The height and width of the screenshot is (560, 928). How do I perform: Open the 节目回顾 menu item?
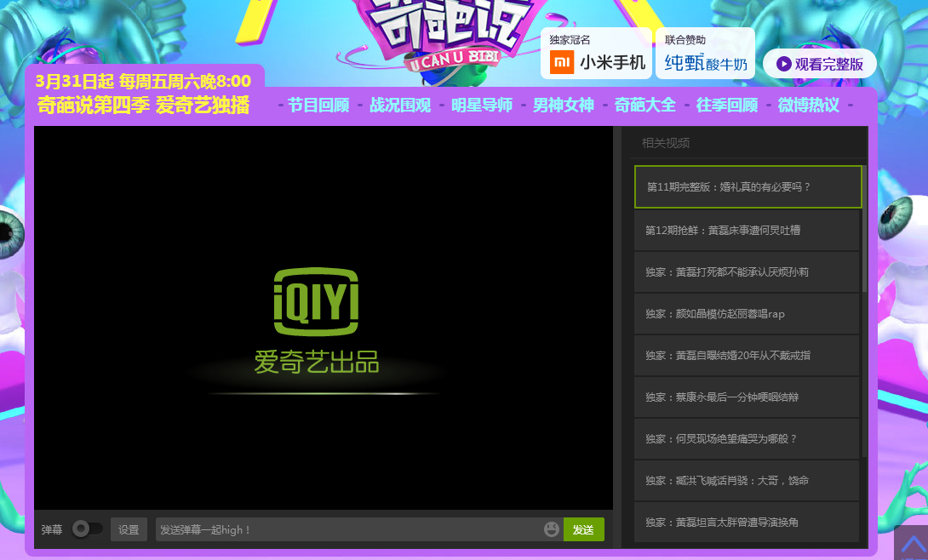(x=318, y=106)
